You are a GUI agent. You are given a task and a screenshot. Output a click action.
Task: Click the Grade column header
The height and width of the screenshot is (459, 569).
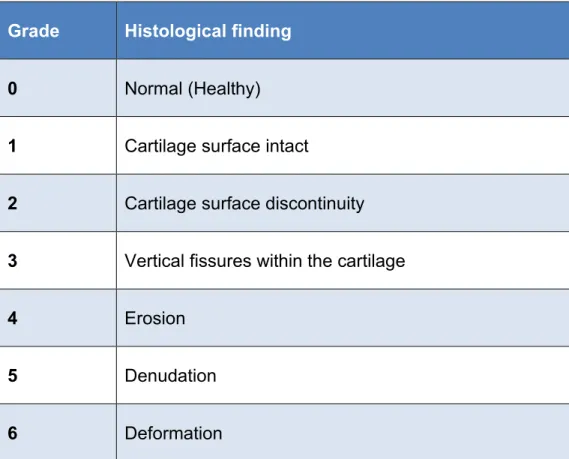tap(58, 30)
